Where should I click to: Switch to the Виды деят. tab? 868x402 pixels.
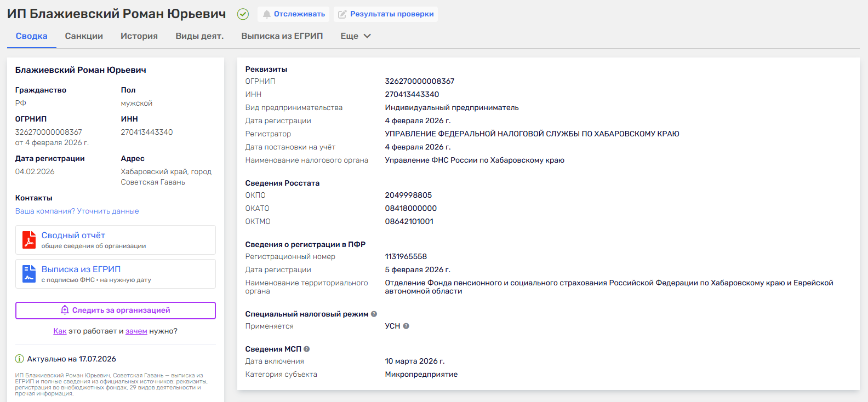199,36
